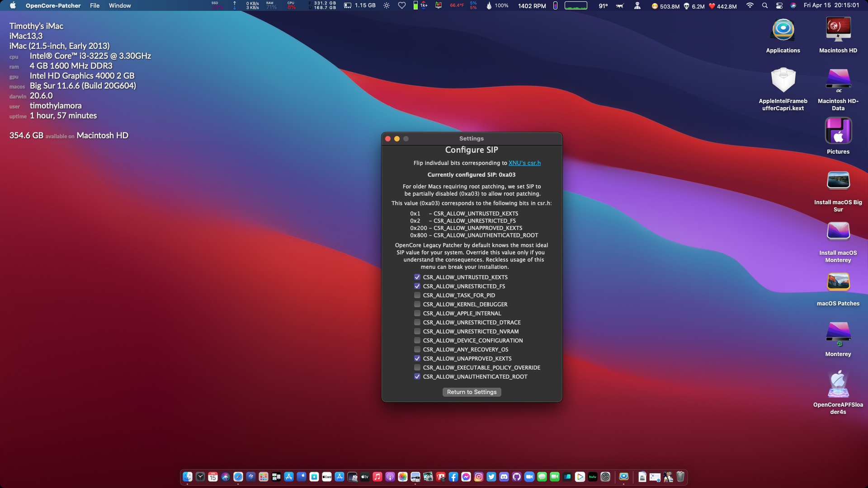Open Messenger in the dock
The height and width of the screenshot is (488, 868).
click(466, 477)
